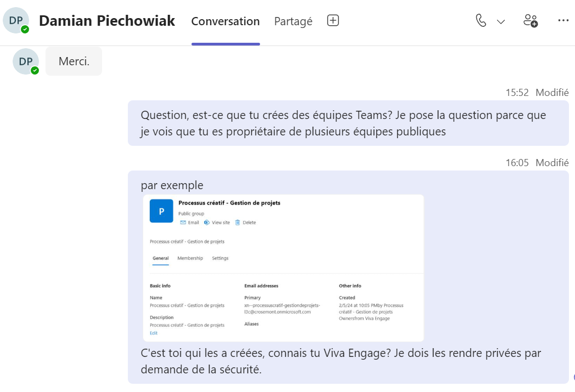
Task: Start a call with the phone icon
Action: click(x=481, y=21)
